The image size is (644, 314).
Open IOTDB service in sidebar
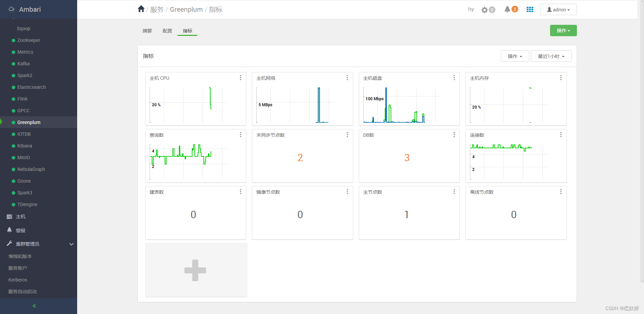[x=24, y=134]
